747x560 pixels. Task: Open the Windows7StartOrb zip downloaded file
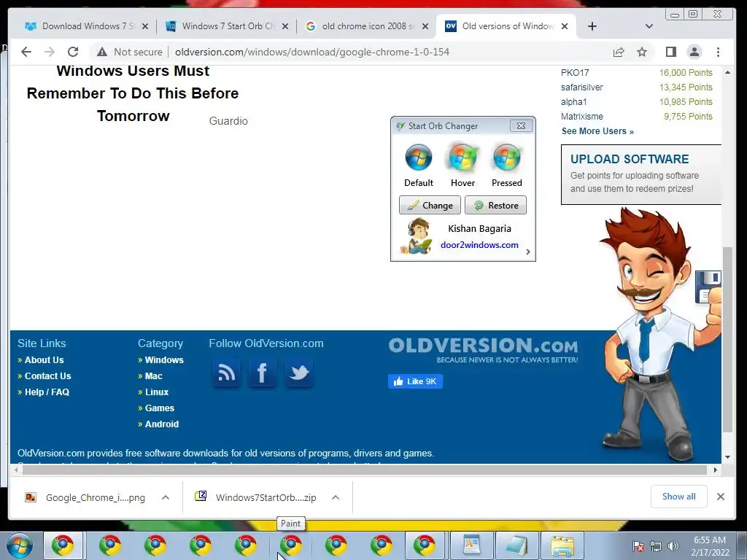pyautogui.click(x=266, y=497)
